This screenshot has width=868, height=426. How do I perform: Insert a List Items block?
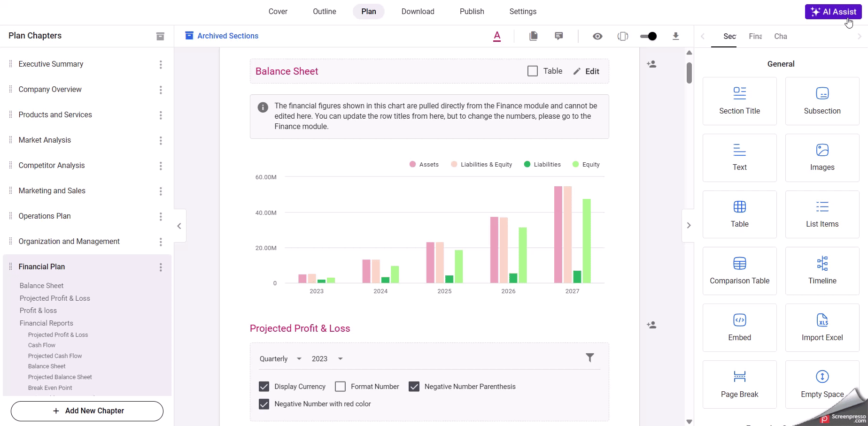(822, 214)
